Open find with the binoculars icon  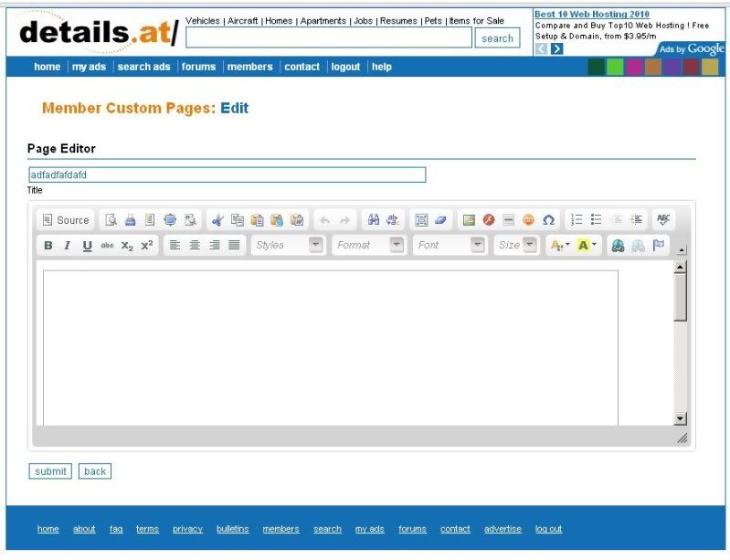pyautogui.click(x=373, y=220)
